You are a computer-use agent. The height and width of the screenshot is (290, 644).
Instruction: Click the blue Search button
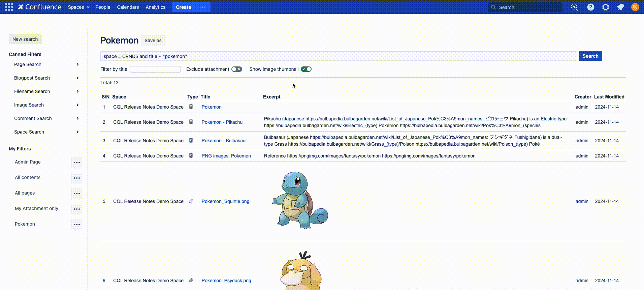pyautogui.click(x=590, y=56)
